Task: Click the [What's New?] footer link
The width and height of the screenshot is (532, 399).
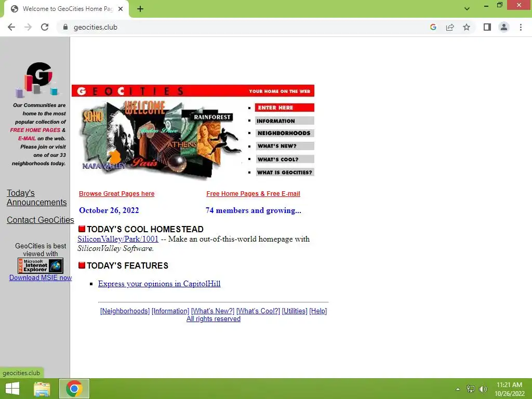Action: [x=212, y=311]
